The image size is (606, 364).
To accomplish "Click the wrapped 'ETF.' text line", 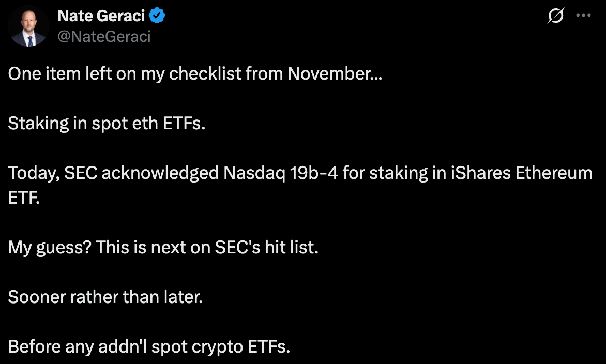I will click(x=24, y=198).
